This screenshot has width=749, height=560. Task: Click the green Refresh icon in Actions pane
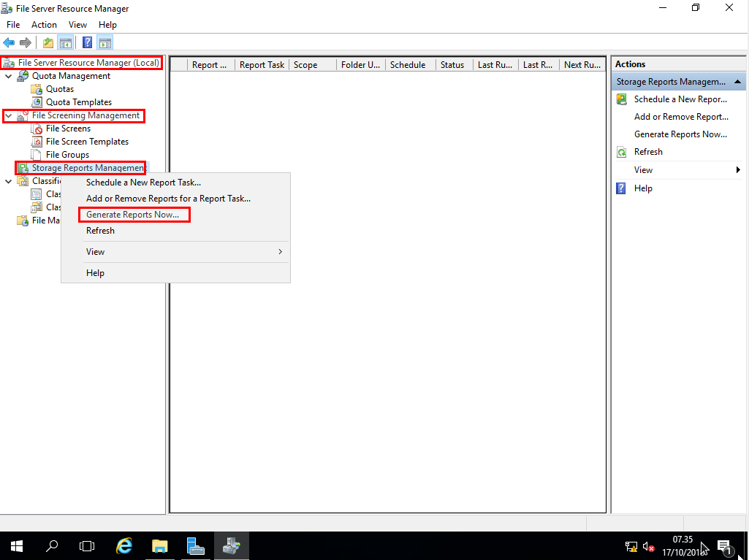[621, 153]
